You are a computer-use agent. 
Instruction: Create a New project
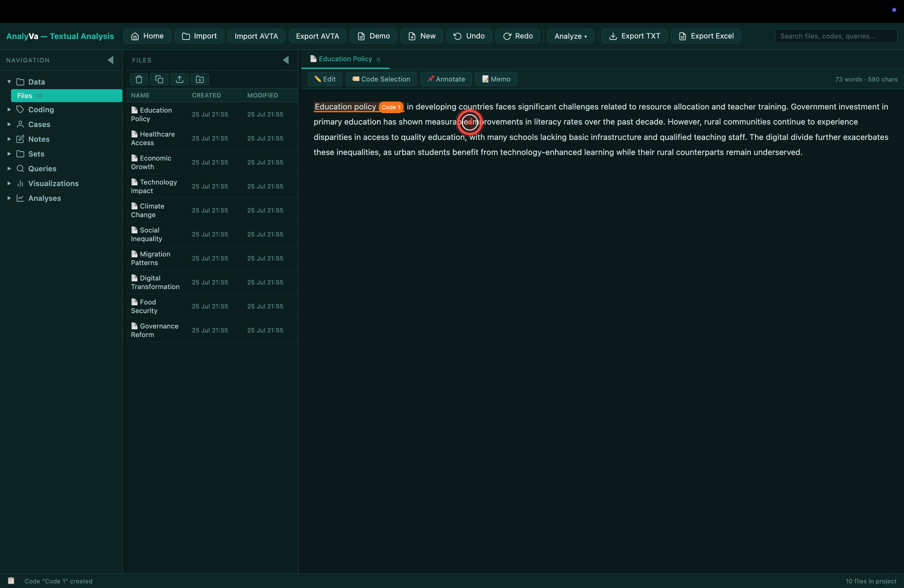[x=422, y=36]
